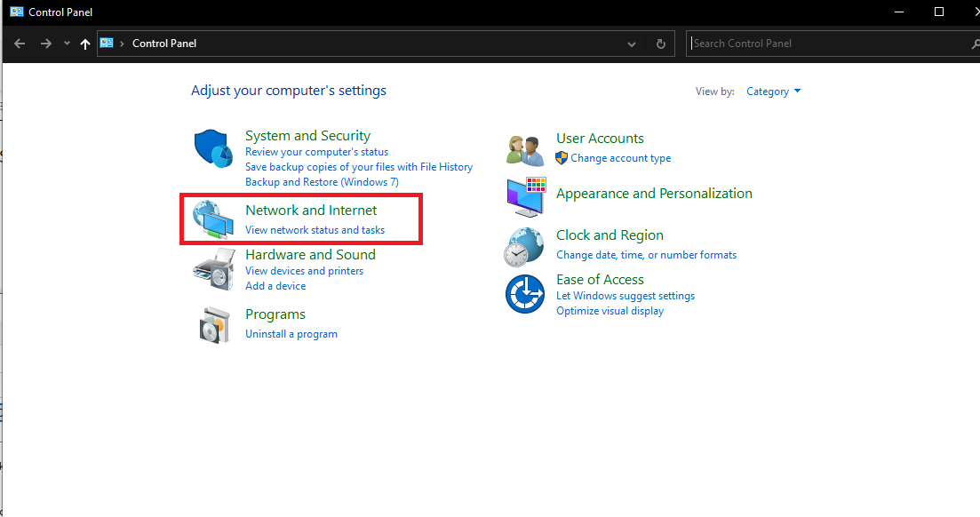The width and height of the screenshot is (980, 517).
Task: Open View network status and tasks
Action: coord(315,230)
